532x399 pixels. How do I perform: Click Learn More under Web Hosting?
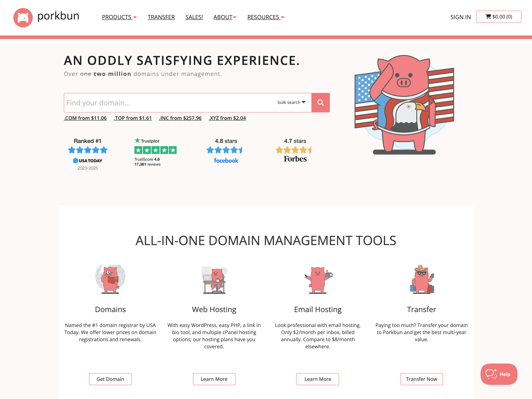(x=214, y=379)
